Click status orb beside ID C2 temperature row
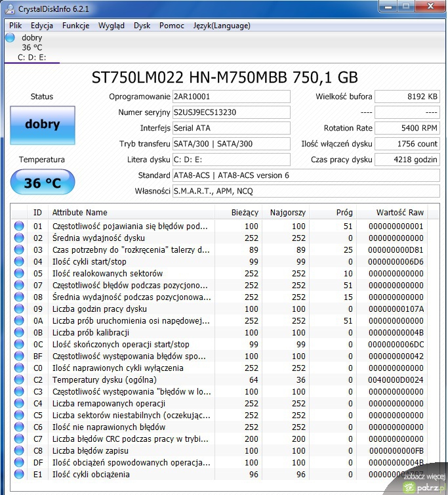 [19, 380]
